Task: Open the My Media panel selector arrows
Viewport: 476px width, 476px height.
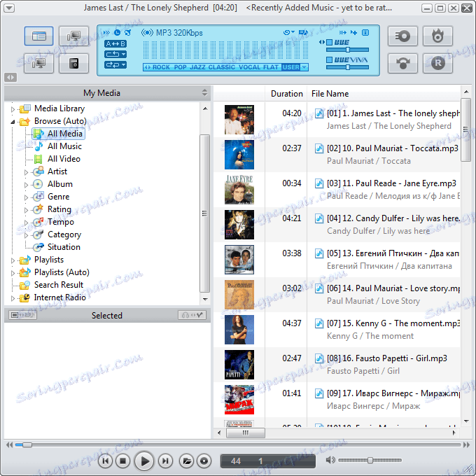Action: click(204, 93)
